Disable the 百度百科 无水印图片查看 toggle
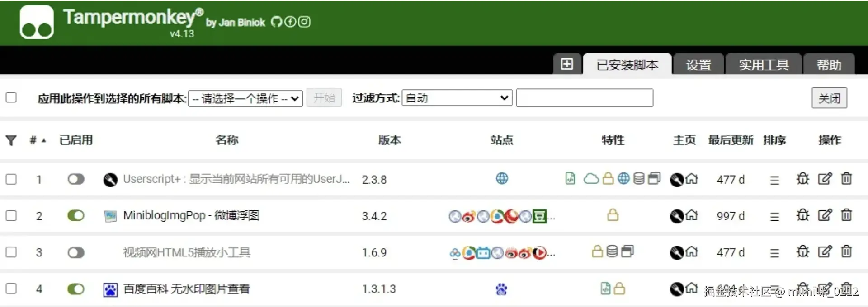The width and height of the screenshot is (868, 307). tap(76, 288)
